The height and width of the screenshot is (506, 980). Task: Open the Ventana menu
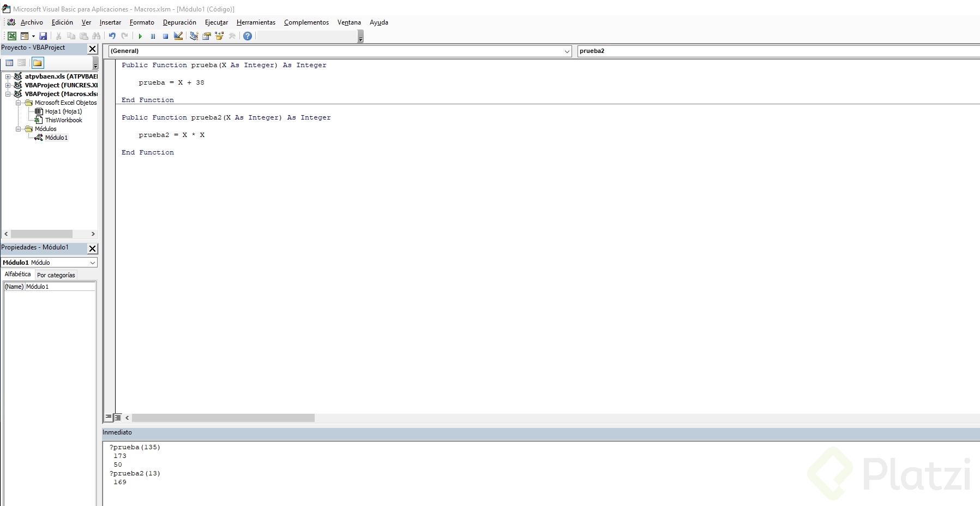click(x=349, y=22)
